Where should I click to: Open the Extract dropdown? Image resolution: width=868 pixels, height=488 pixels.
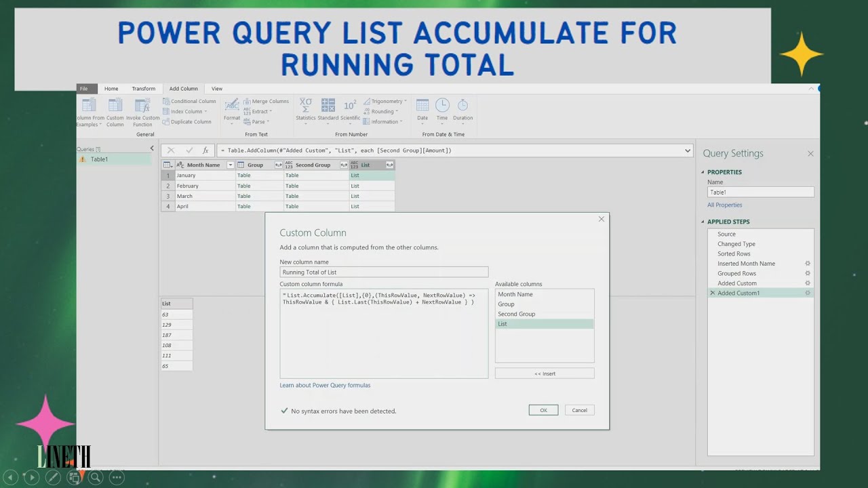click(258, 112)
